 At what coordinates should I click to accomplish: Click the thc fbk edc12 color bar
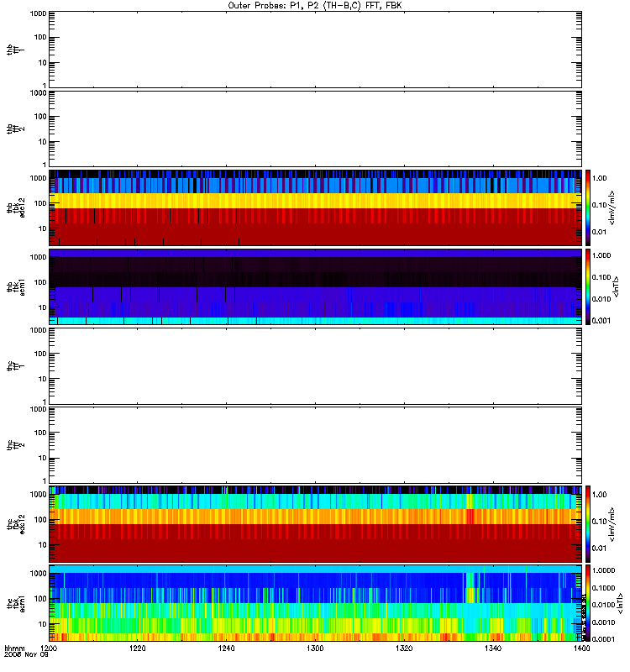(x=588, y=523)
